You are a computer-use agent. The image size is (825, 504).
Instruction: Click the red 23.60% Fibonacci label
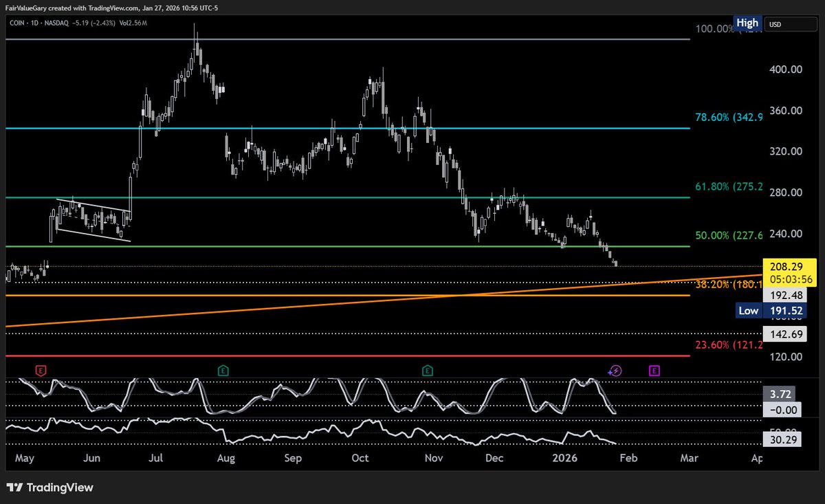(729, 346)
